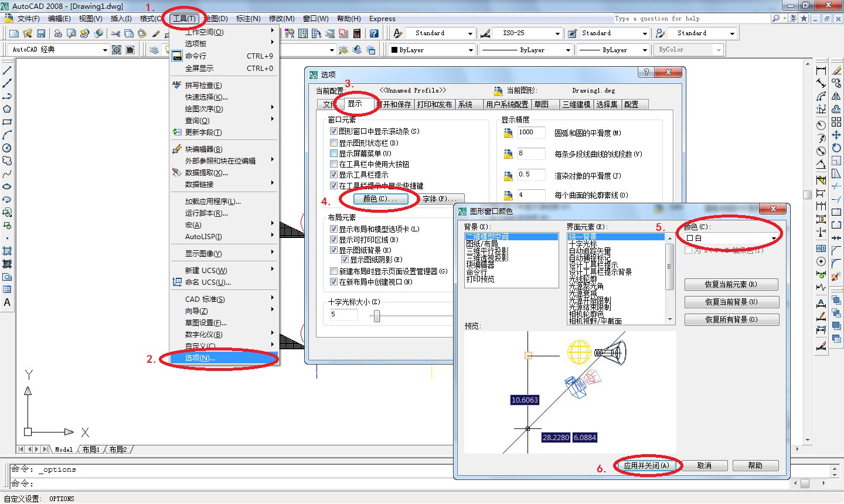Open the Workspace settings gear icon
Screen dimensions: 844x504
tap(117, 50)
